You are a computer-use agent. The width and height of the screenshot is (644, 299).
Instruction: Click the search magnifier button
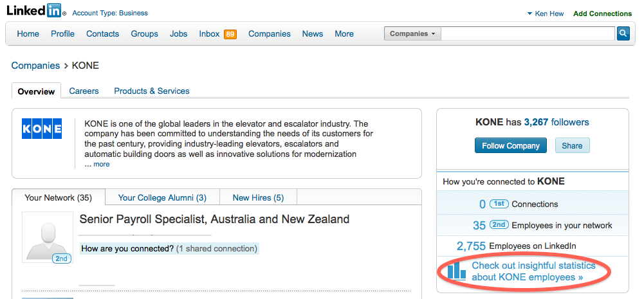coord(623,33)
